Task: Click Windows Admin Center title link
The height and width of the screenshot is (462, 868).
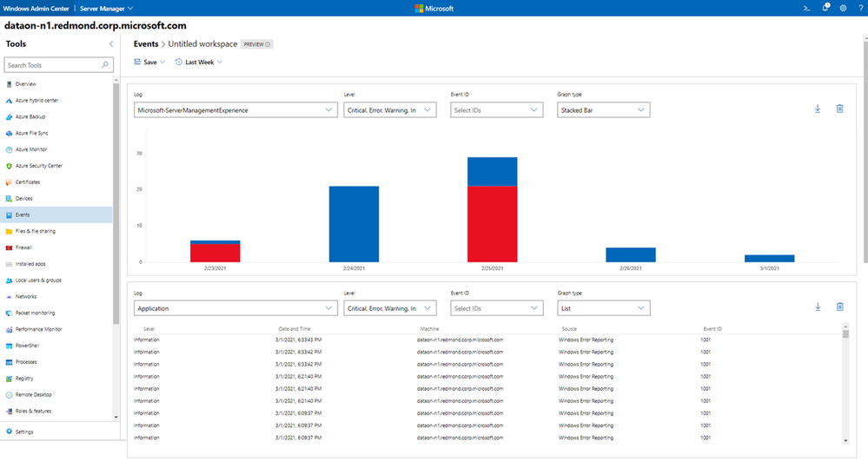Action: [x=36, y=9]
